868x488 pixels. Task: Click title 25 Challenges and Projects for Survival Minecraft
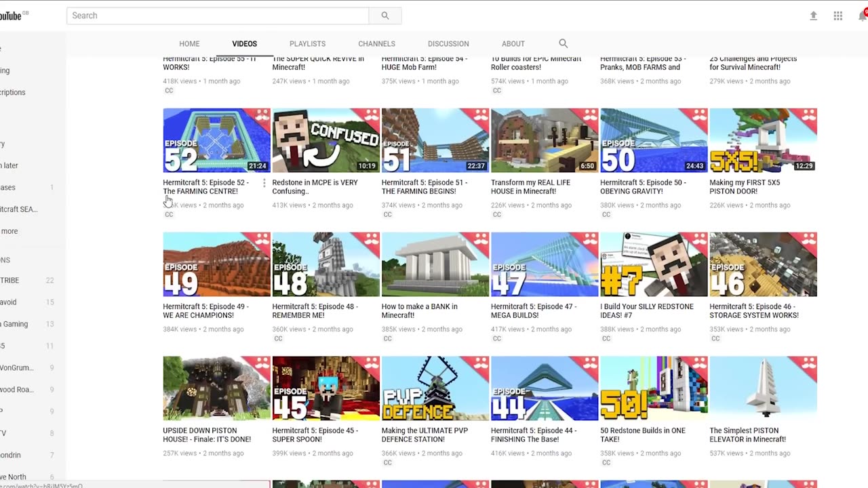pos(753,63)
